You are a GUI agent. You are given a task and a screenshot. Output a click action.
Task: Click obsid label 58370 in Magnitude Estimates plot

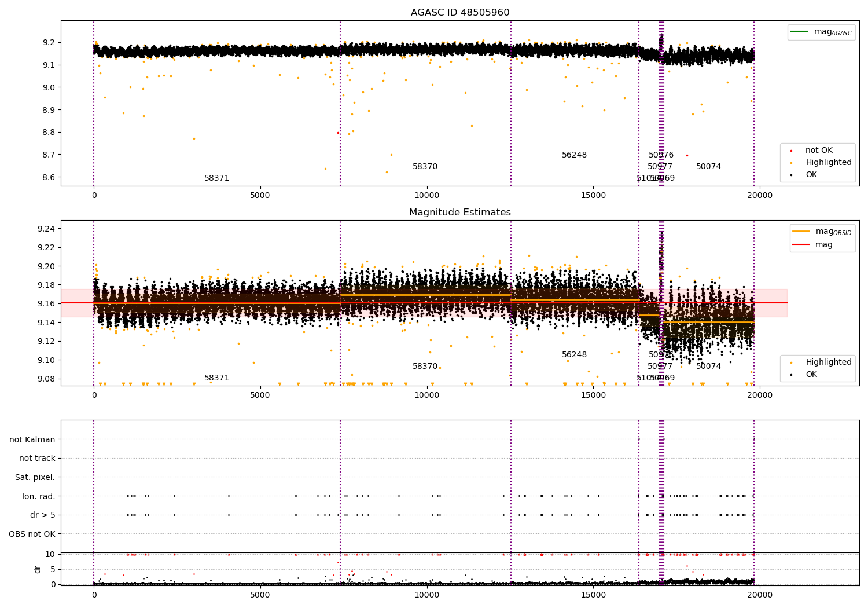[425, 367]
